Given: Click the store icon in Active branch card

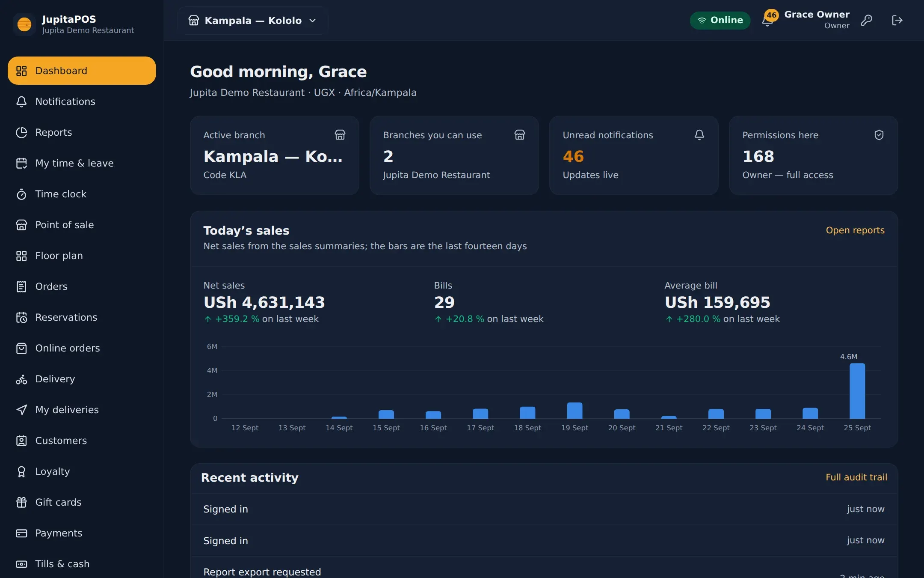Looking at the screenshot, I should 340,135.
